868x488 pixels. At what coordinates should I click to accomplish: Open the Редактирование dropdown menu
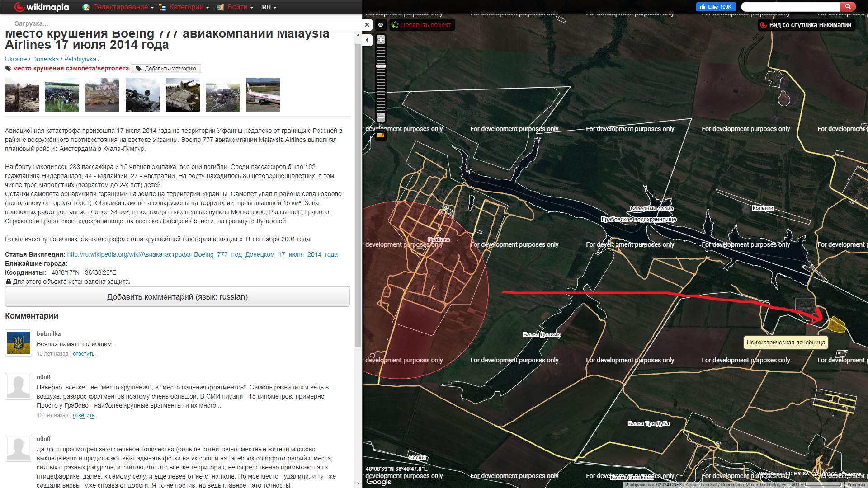point(118,7)
